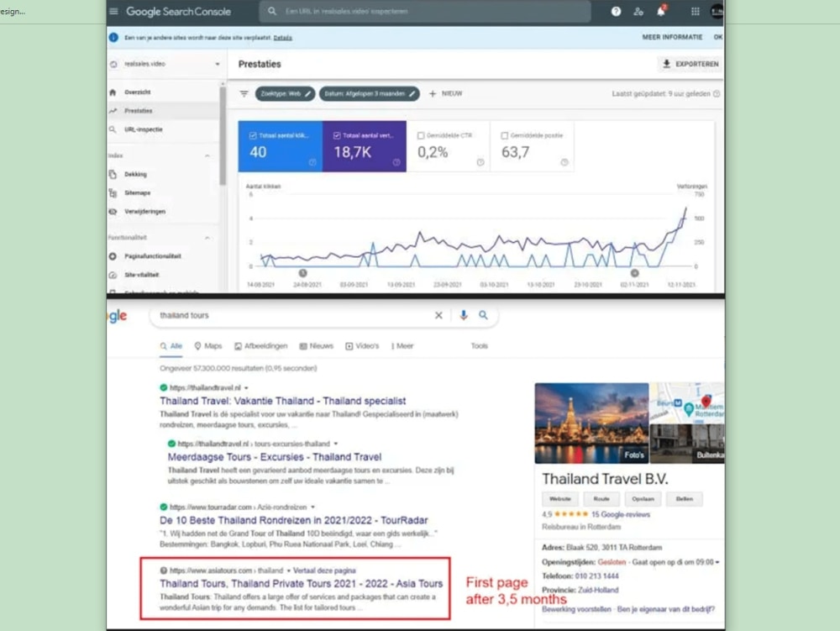Open dropdown arrow on tours-excursies-thailand result
This screenshot has width=840, height=631.
click(336, 444)
